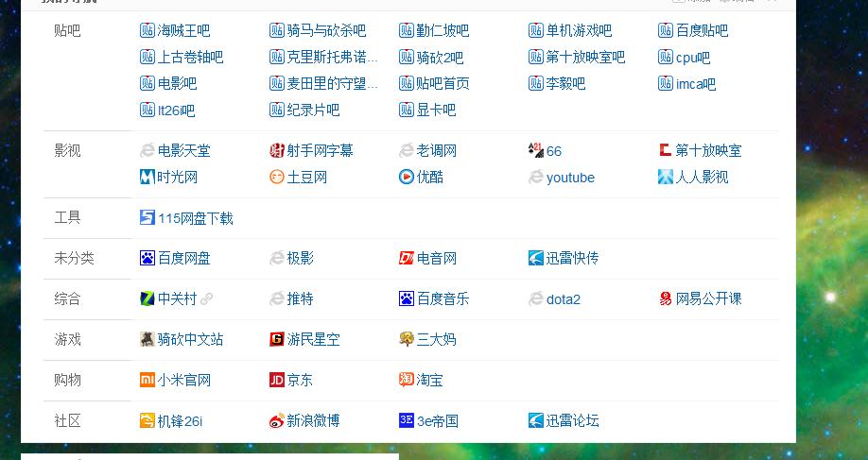Click the 小米官网 MI icon

(x=148, y=381)
